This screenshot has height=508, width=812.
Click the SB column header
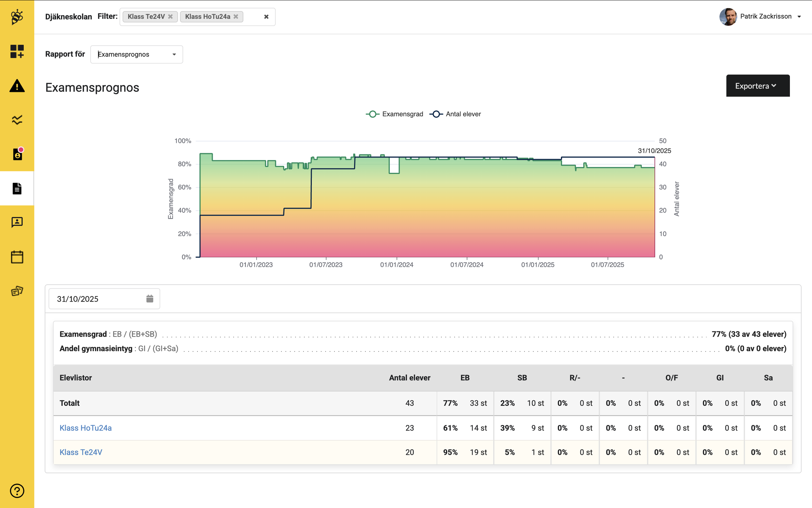pos(522,378)
